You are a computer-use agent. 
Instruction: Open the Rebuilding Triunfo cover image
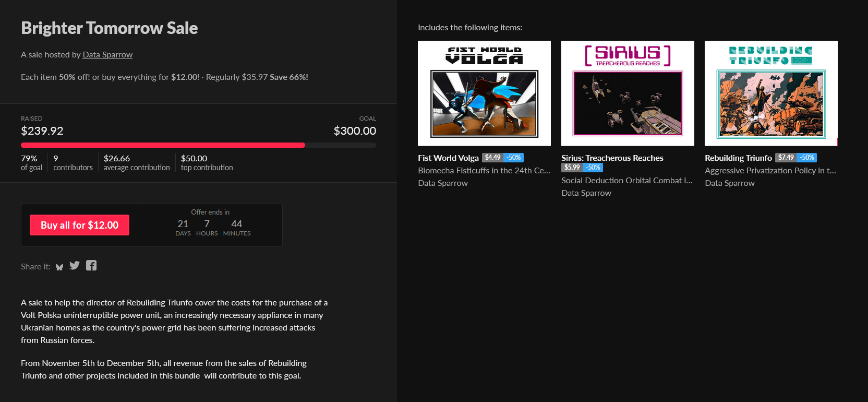(771, 93)
